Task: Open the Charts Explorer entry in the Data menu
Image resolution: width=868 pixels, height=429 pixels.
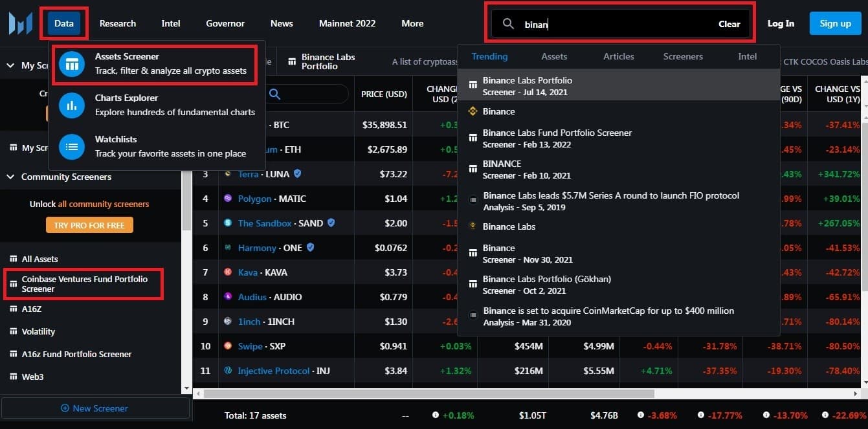Action: (x=157, y=105)
